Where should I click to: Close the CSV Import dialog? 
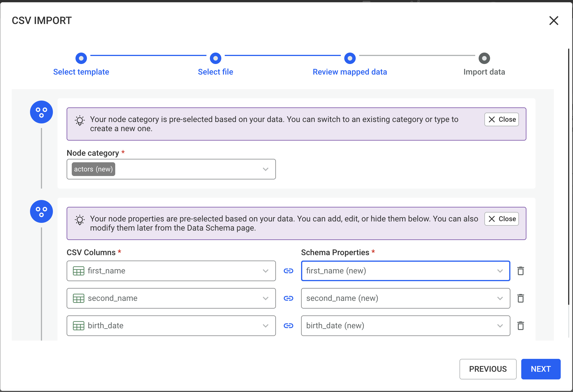pos(554,21)
